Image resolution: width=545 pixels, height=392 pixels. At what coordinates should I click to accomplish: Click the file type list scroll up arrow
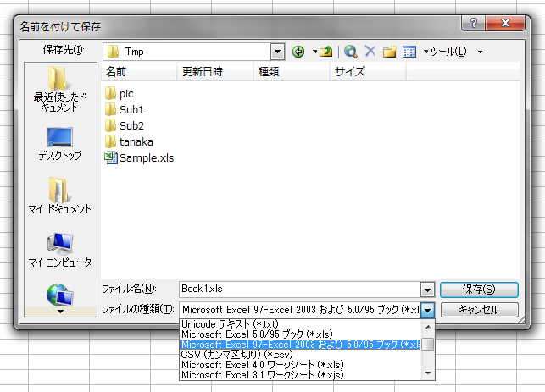click(428, 327)
